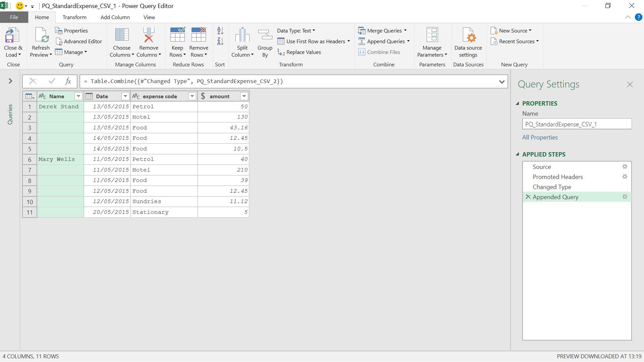Open settings gear for Promoted Headers step
This screenshot has width=644, height=362.
coord(625,177)
